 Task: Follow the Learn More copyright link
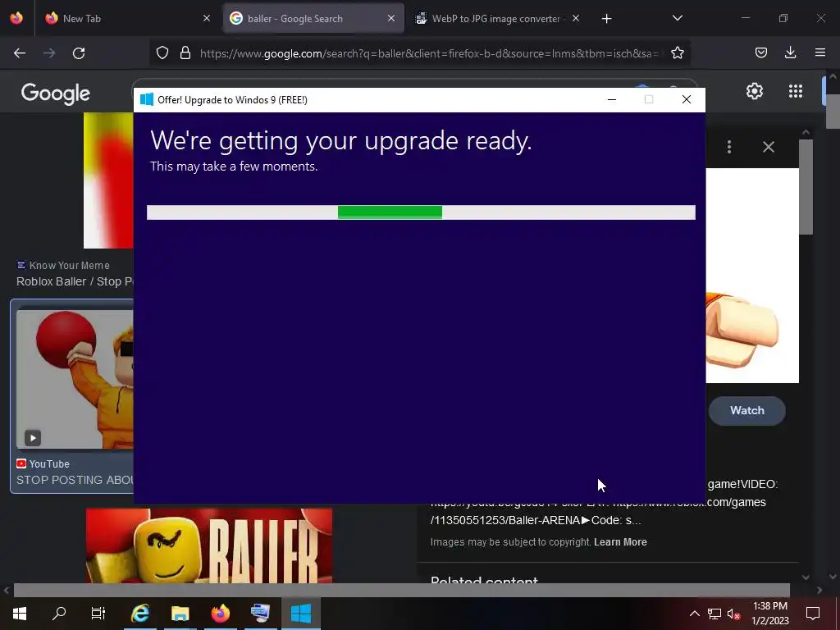620,542
